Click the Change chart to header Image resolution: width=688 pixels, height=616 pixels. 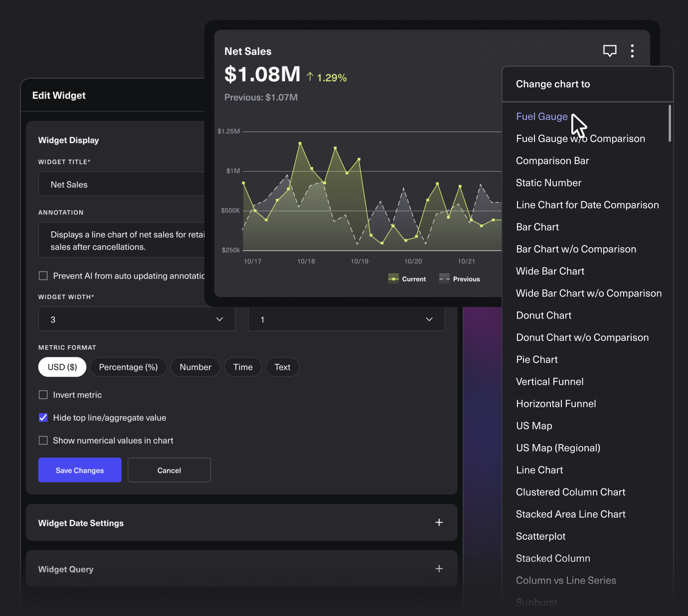tap(553, 84)
